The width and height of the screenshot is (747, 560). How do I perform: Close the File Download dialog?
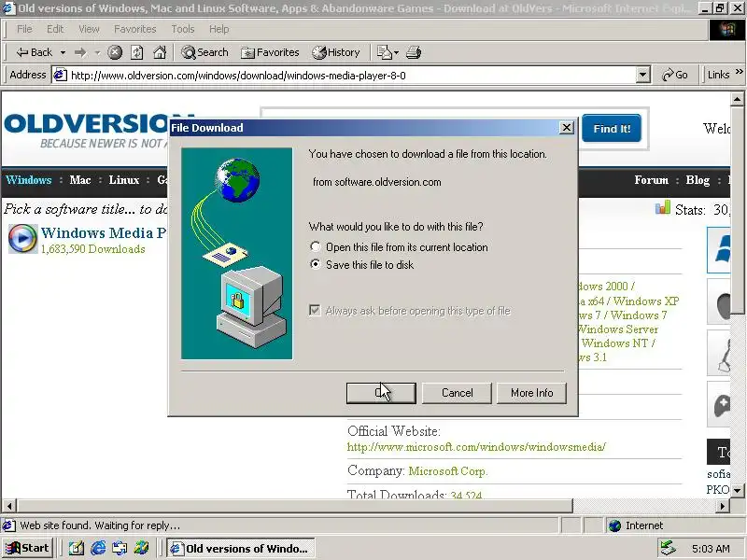pyautogui.click(x=566, y=128)
